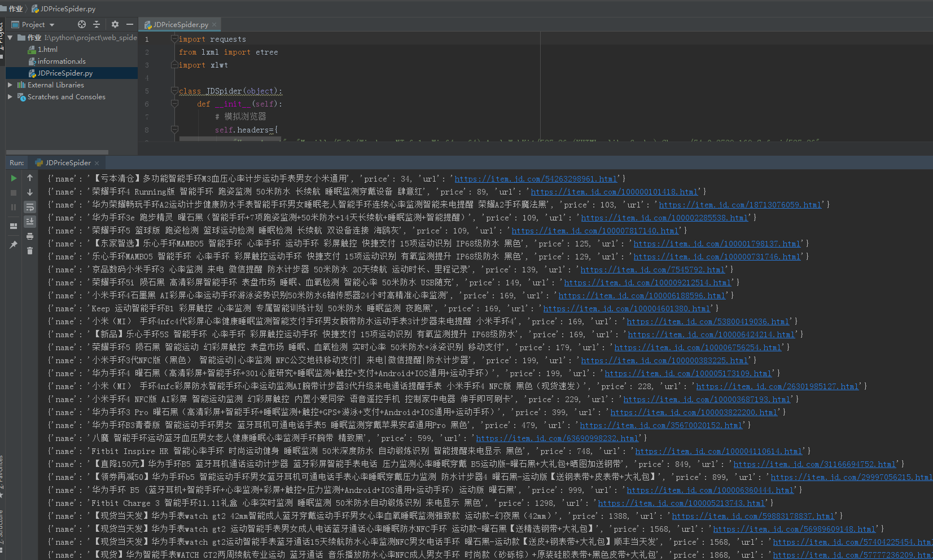Collapse the 作业 project root folder
933x560 pixels.
point(10,38)
